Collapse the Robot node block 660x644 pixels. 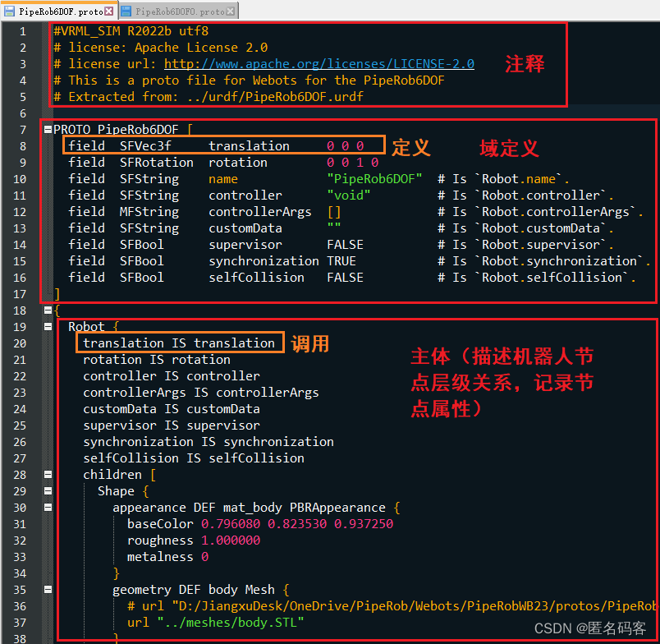[x=48, y=326]
